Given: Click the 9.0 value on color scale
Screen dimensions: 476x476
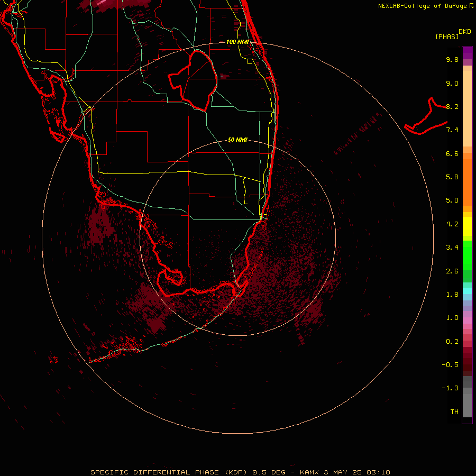Looking at the screenshot, I should pos(452,83).
